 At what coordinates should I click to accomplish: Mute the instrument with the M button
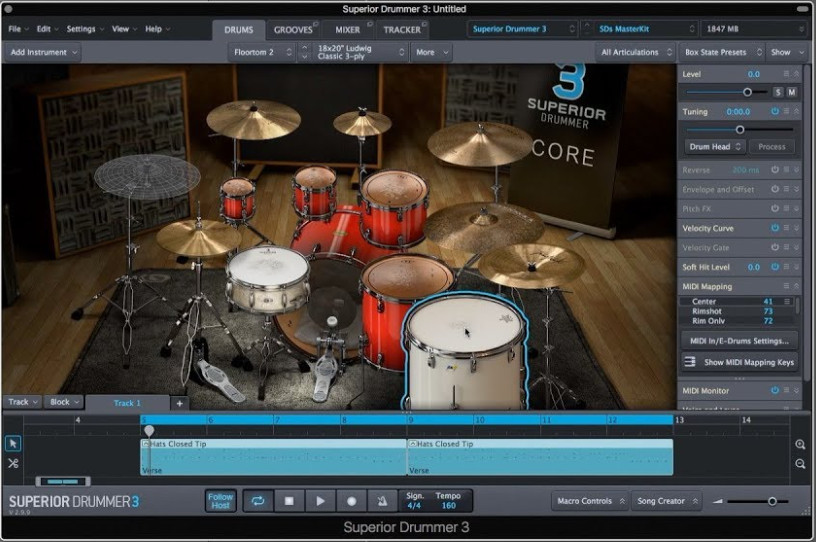click(792, 92)
